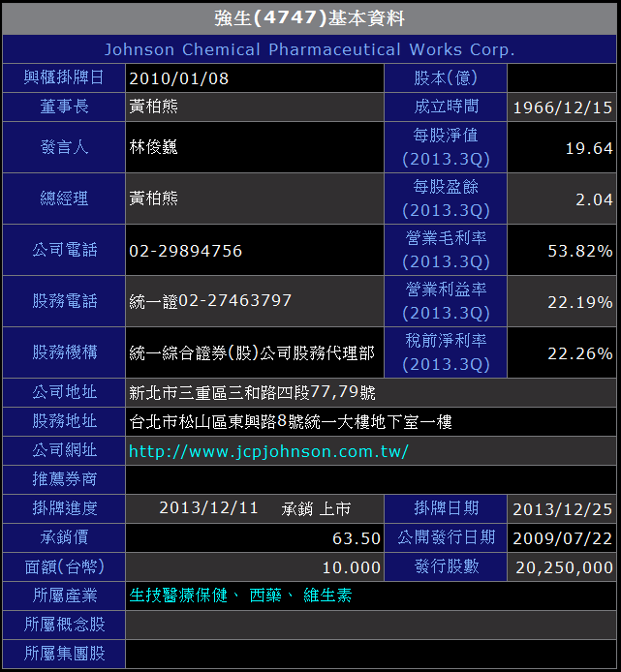
Task: Click the 董事長 label
Action: coord(64,107)
